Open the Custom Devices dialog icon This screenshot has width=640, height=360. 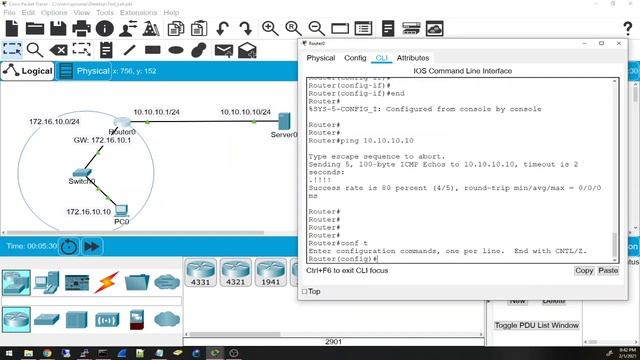363,29
